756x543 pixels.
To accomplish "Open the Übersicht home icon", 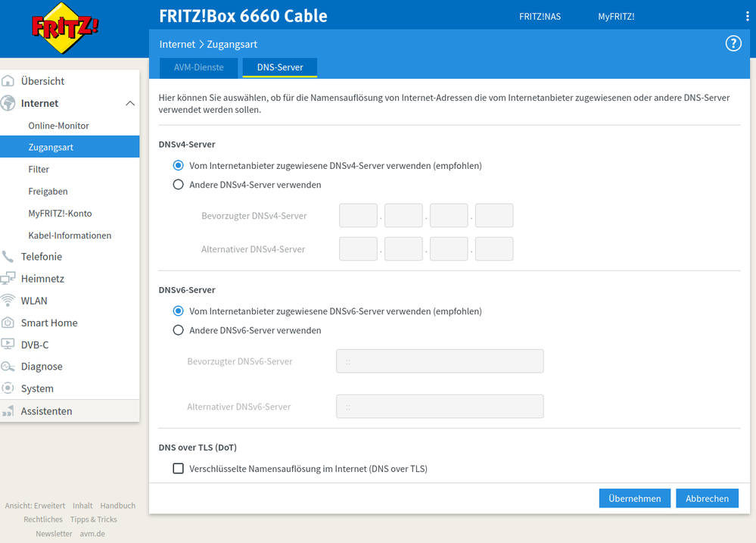I will click(x=9, y=81).
